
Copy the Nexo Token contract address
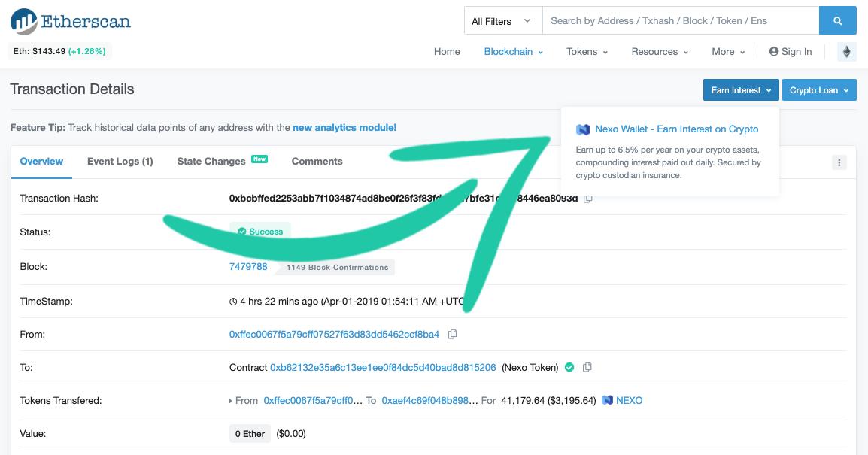[x=587, y=367]
